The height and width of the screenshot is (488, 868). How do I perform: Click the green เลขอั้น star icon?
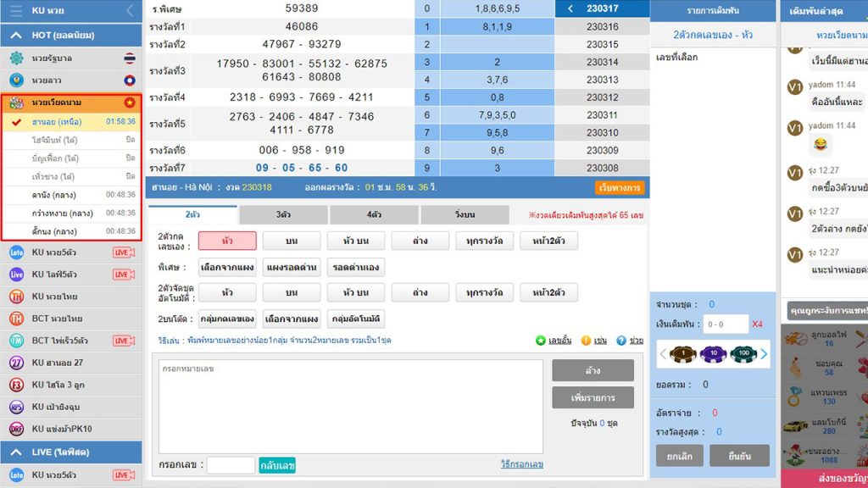pos(541,341)
